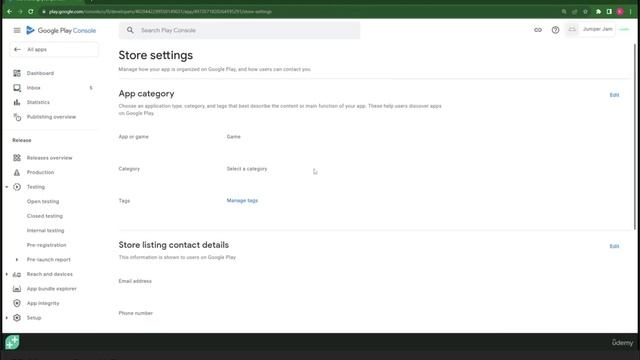Viewport: 640px width, 360px height.
Task: Click the Publishing overview icon
Action: [x=17, y=117]
